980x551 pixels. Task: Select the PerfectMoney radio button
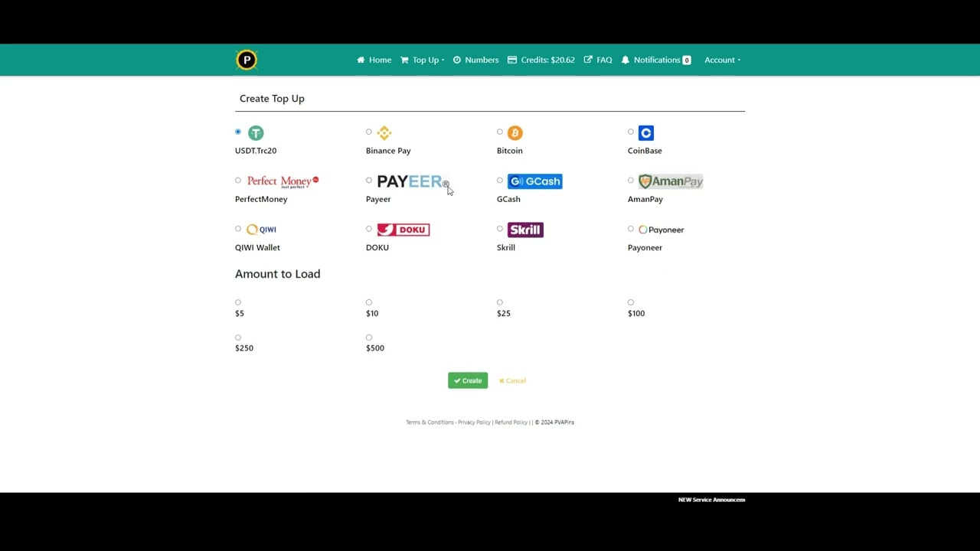point(238,181)
